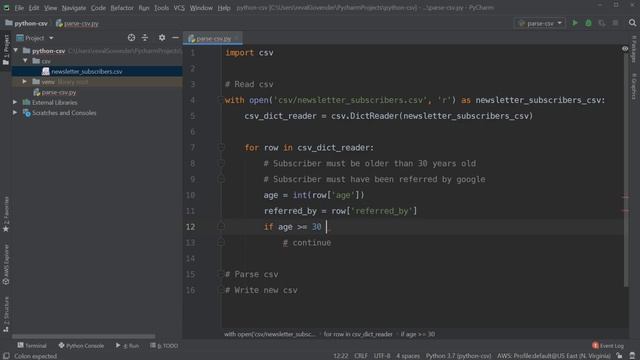Start debugging with the green bug icon

[x=588, y=23]
